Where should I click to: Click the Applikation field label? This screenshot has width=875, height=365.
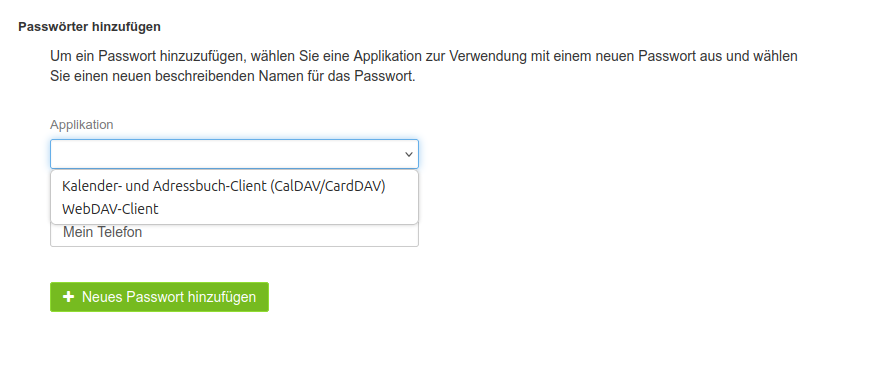[81, 124]
